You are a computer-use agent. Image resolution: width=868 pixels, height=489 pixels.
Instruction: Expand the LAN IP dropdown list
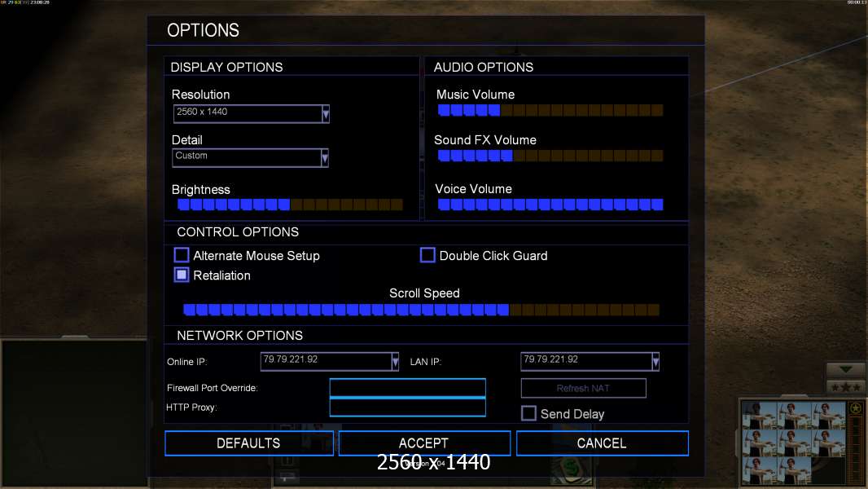tap(655, 361)
